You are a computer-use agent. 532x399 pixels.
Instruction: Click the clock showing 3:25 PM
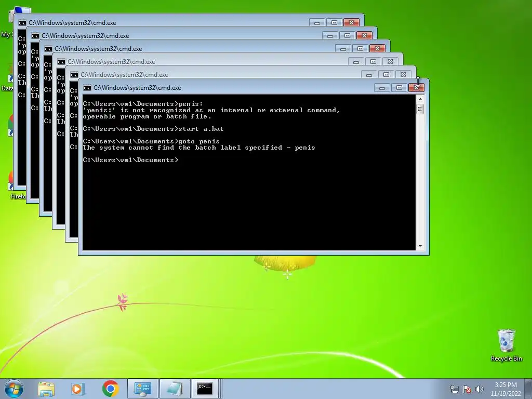point(506,385)
